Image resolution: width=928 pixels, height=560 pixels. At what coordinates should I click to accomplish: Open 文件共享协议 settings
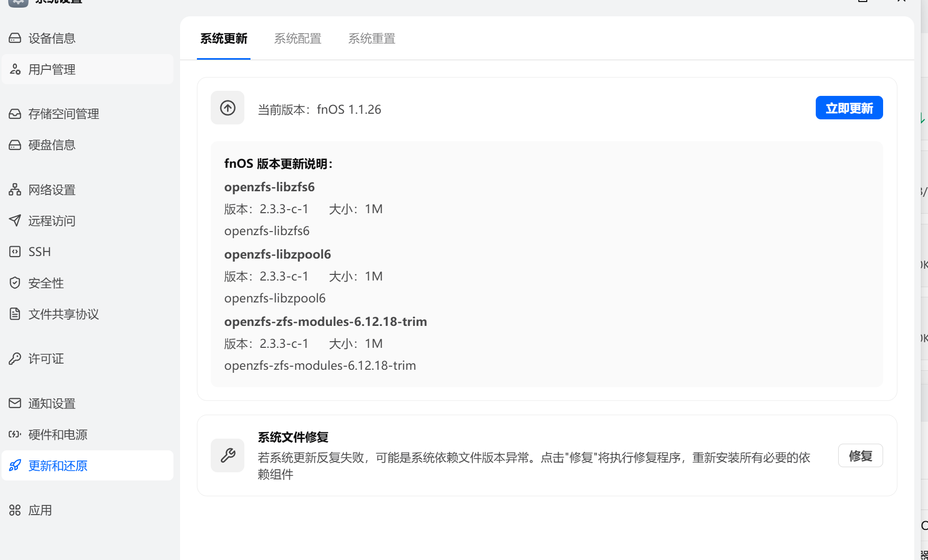pos(87,314)
